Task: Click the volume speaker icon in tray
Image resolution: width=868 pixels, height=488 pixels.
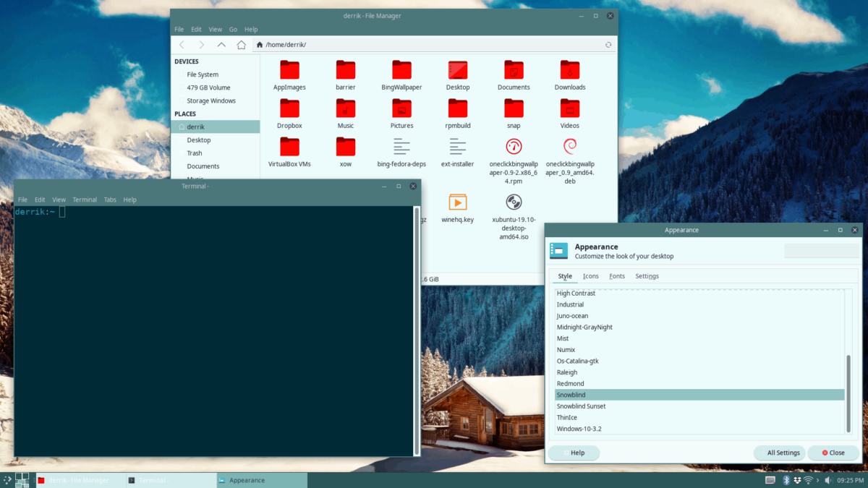Action: point(830,480)
